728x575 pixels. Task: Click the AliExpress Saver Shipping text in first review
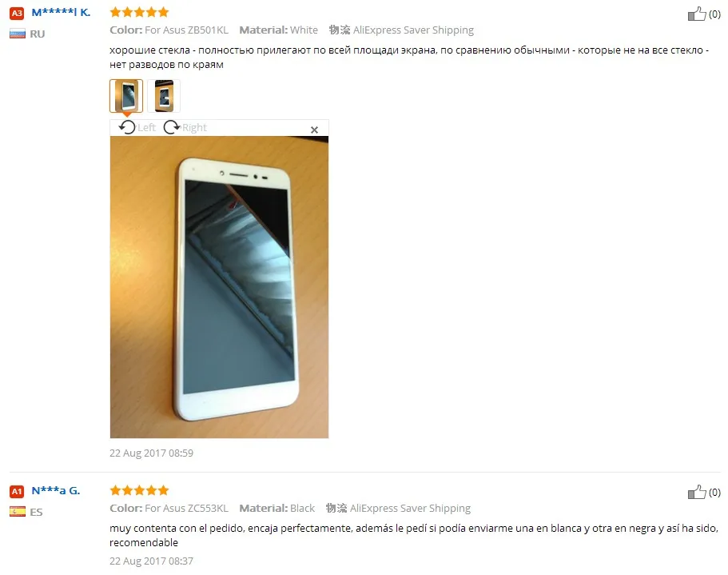tap(413, 30)
